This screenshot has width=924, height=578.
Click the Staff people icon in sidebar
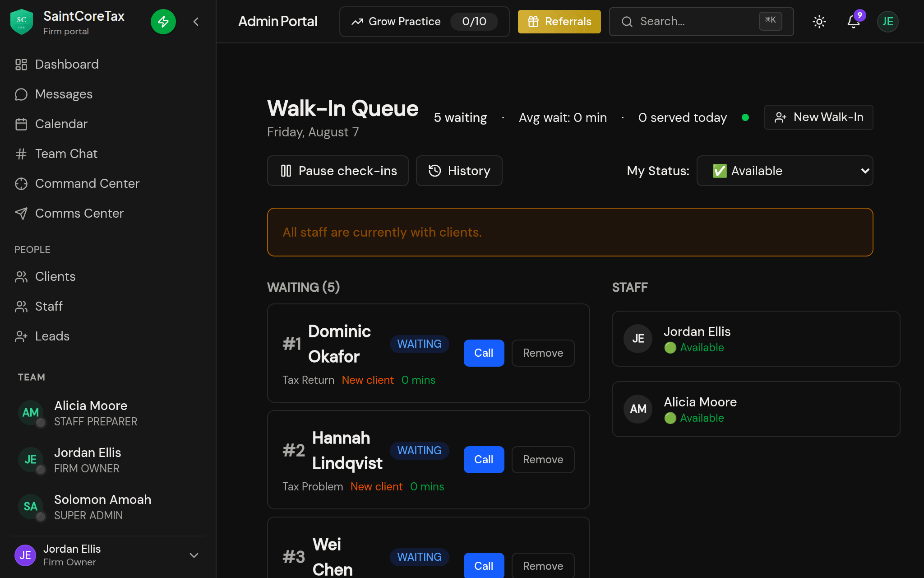pyautogui.click(x=21, y=307)
